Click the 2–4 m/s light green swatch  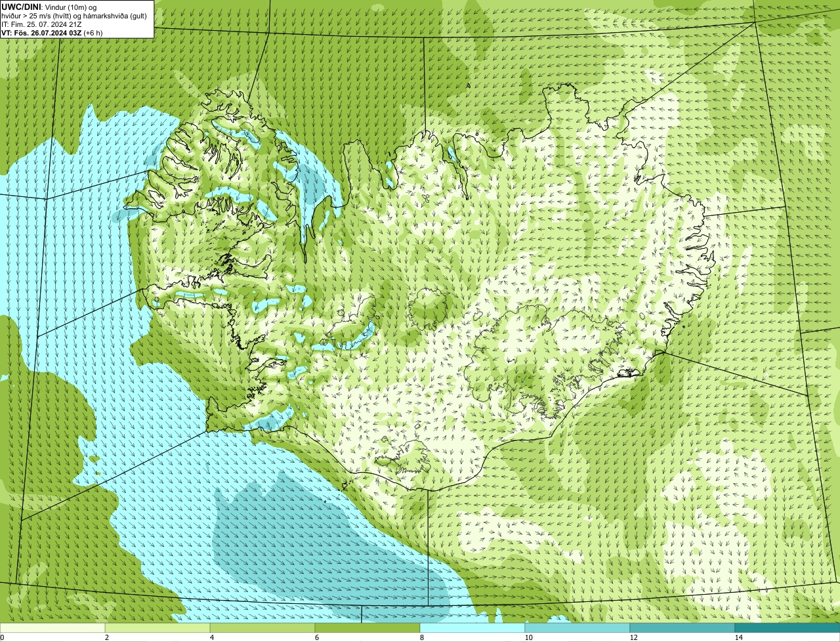[158, 628]
